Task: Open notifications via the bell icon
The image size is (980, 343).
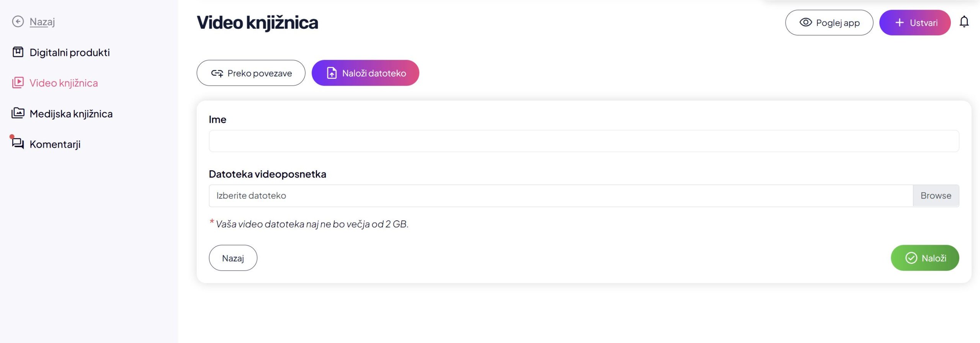Action: (x=964, y=22)
